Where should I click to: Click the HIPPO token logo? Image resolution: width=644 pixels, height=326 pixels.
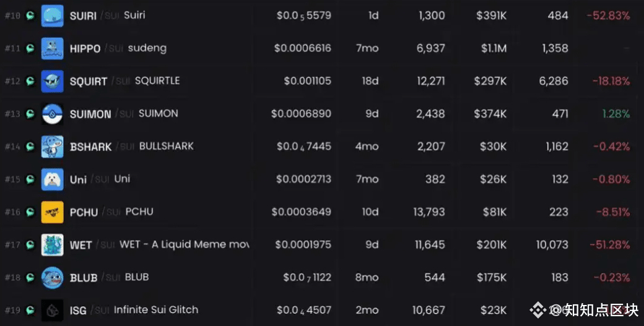(52, 48)
